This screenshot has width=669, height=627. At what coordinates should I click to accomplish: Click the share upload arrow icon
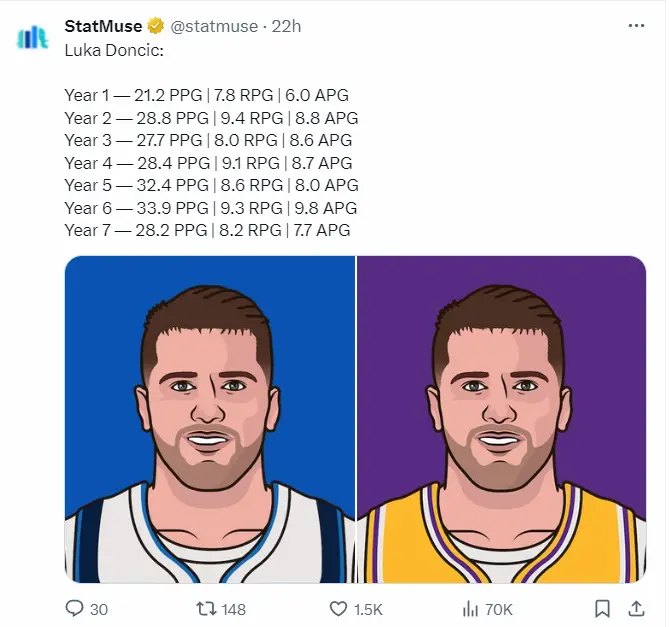(635, 608)
